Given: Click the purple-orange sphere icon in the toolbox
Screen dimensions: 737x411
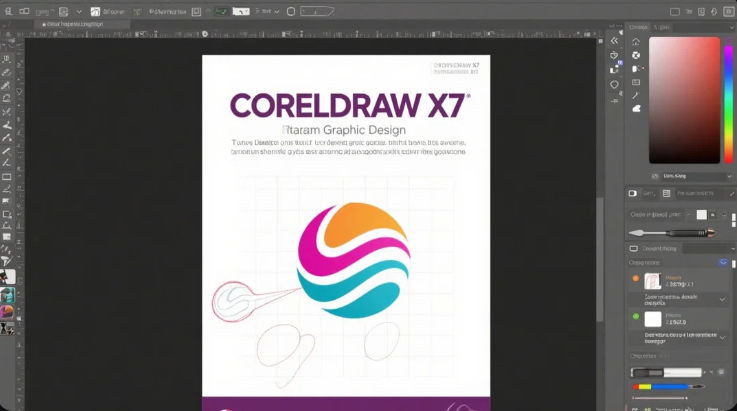Looking at the screenshot, I should tap(7, 311).
